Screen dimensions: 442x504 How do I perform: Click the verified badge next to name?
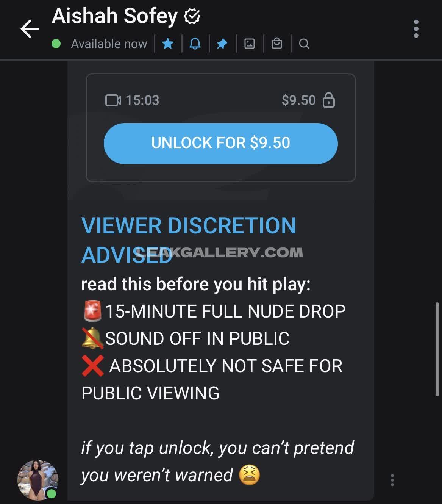tap(192, 16)
